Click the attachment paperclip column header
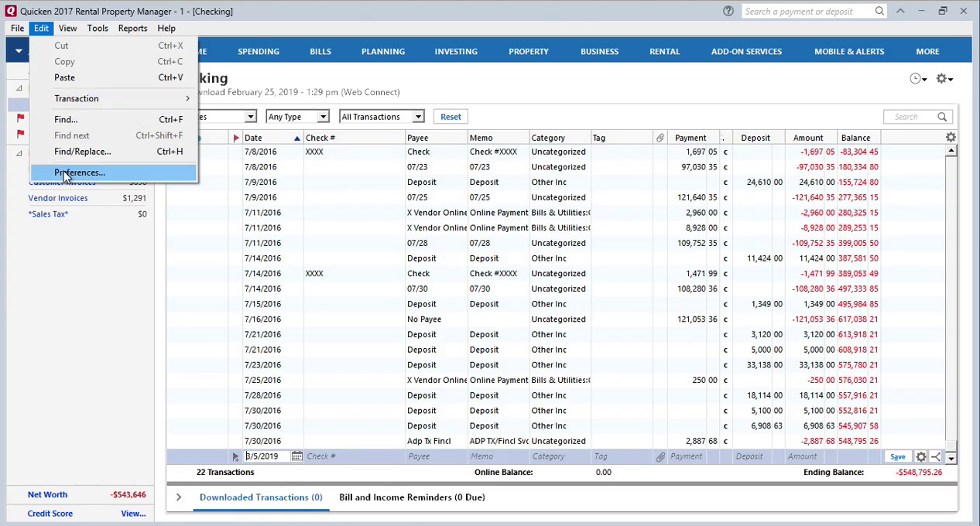 660,138
